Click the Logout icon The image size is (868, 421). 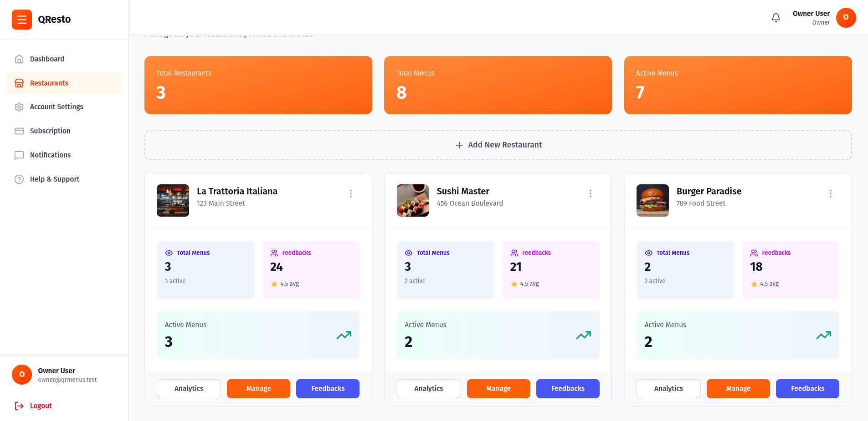pyautogui.click(x=19, y=406)
